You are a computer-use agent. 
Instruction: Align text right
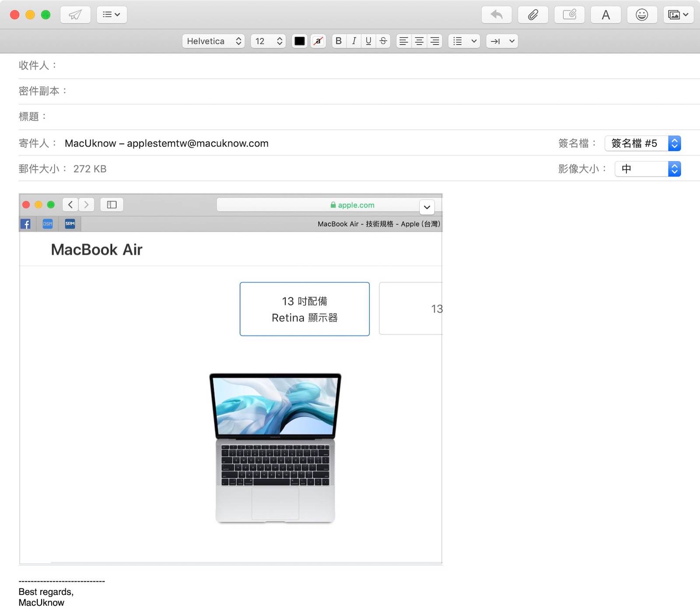(434, 41)
